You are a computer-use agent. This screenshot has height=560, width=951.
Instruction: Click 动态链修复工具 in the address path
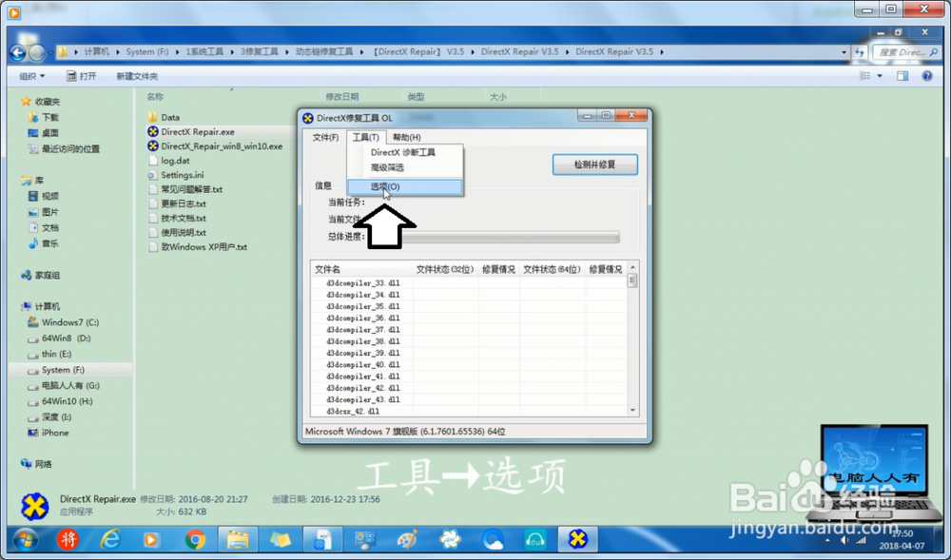tap(324, 51)
